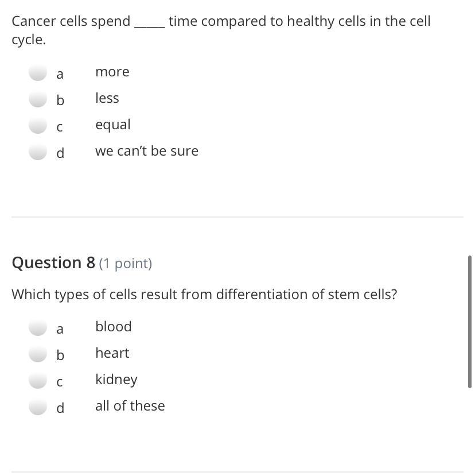The image size is (475, 476).
Task: Mark the radio button next to 'kidney'
Action: [x=38, y=381]
